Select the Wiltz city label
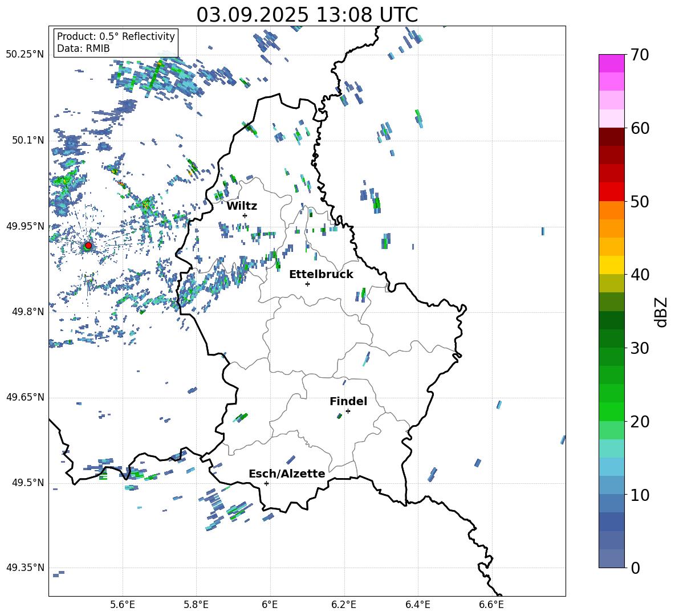The width and height of the screenshot is (675, 616). (x=242, y=206)
